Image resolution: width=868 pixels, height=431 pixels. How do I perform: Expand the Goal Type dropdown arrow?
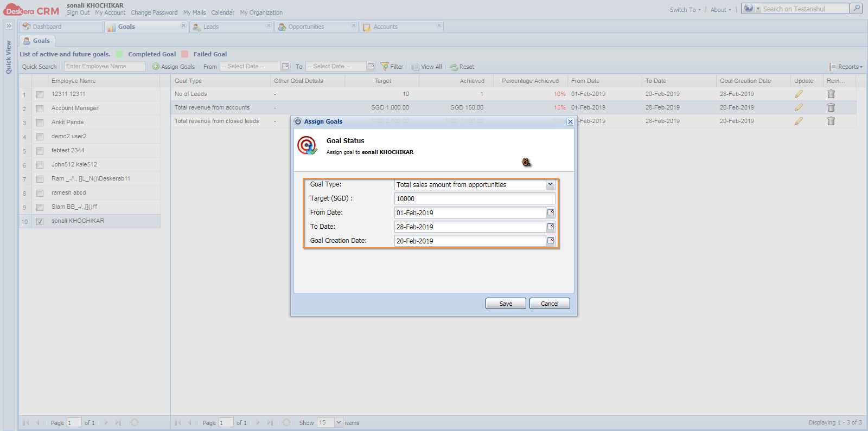tap(550, 184)
